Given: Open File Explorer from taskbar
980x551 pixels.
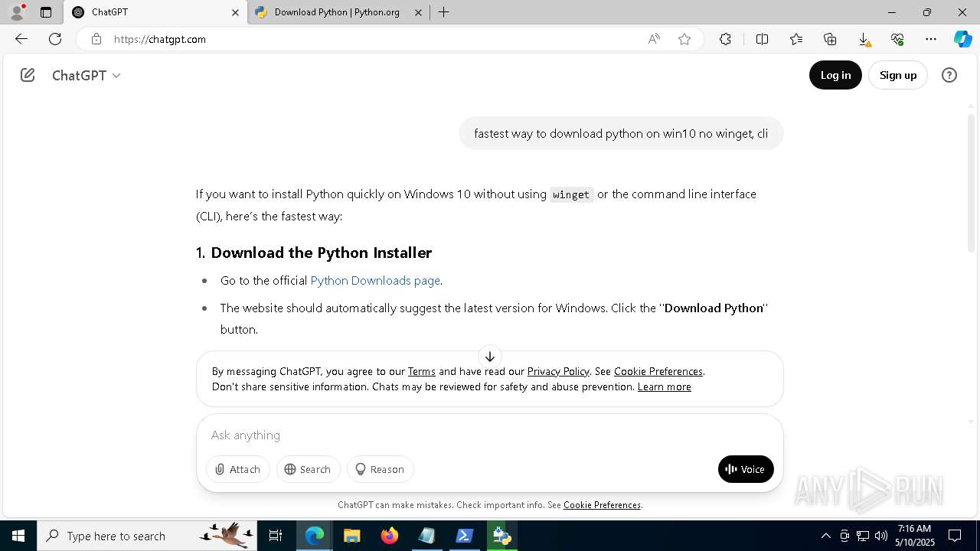Looking at the screenshot, I should tap(351, 536).
